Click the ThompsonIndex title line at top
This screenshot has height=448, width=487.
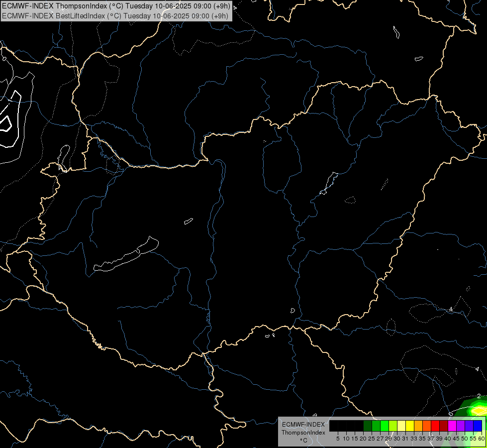[116, 6]
